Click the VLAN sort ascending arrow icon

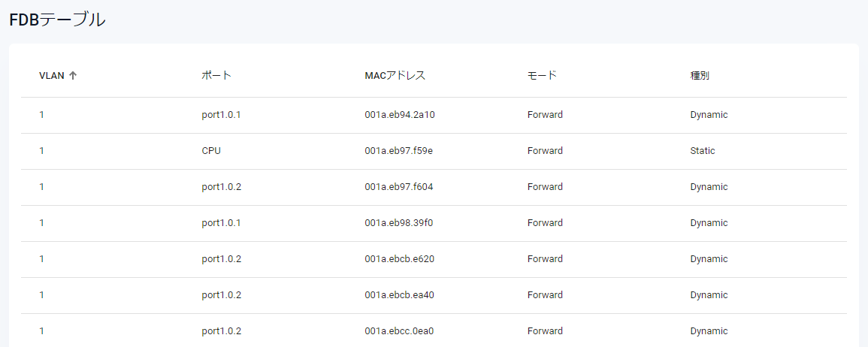pyautogui.click(x=73, y=76)
